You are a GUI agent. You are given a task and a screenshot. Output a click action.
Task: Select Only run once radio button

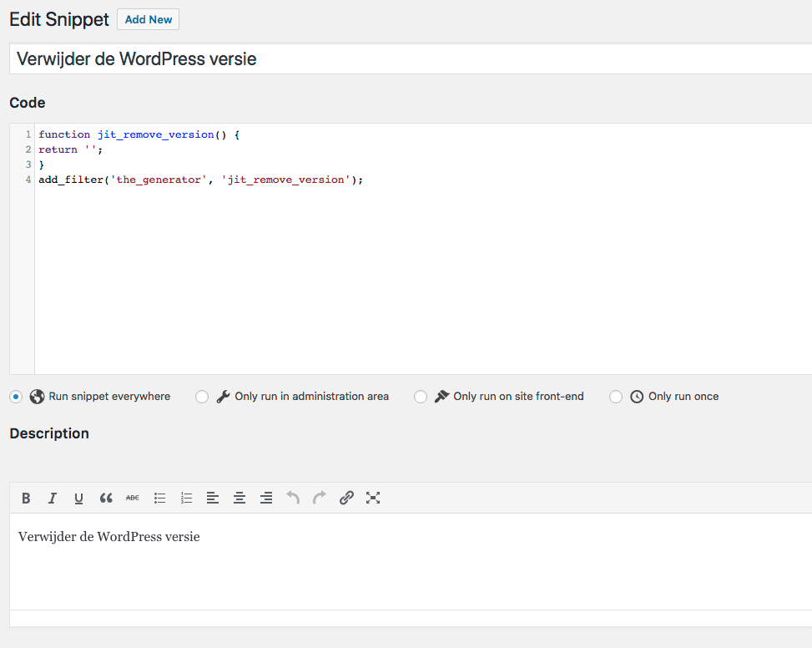point(616,397)
